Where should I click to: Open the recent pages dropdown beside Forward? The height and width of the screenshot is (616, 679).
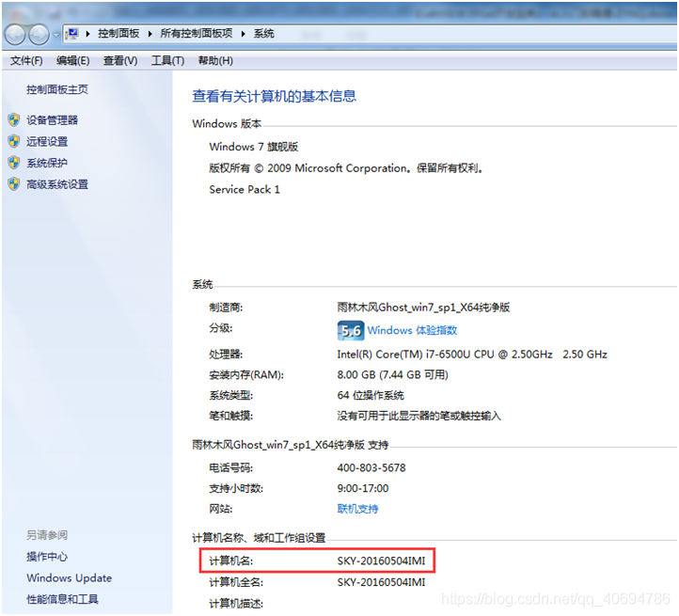[x=56, y=35]
